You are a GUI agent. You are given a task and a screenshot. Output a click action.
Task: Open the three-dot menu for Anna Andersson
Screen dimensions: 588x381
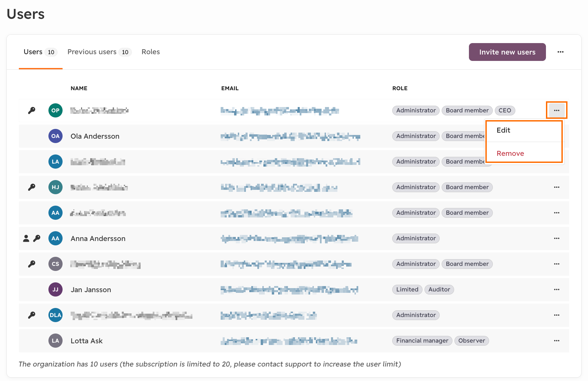(557, 238)
